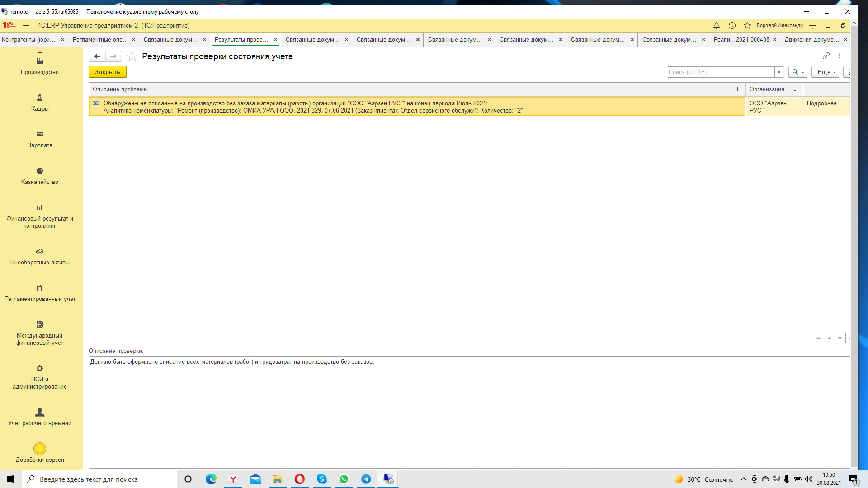Sort by Описание проблемы column
Viewport: 868px width, 488px height.
(x=120, y=89)
